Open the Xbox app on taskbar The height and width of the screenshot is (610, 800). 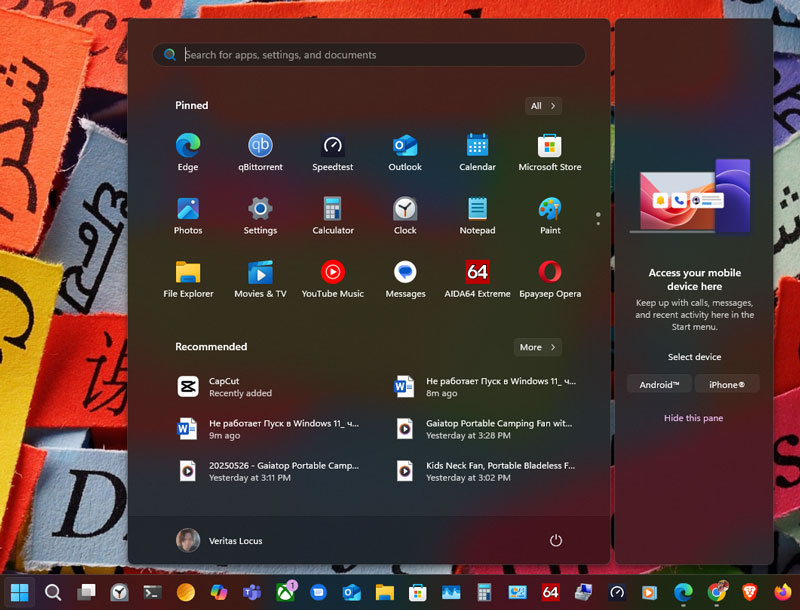pyautogui.click(x=285, y=593)
